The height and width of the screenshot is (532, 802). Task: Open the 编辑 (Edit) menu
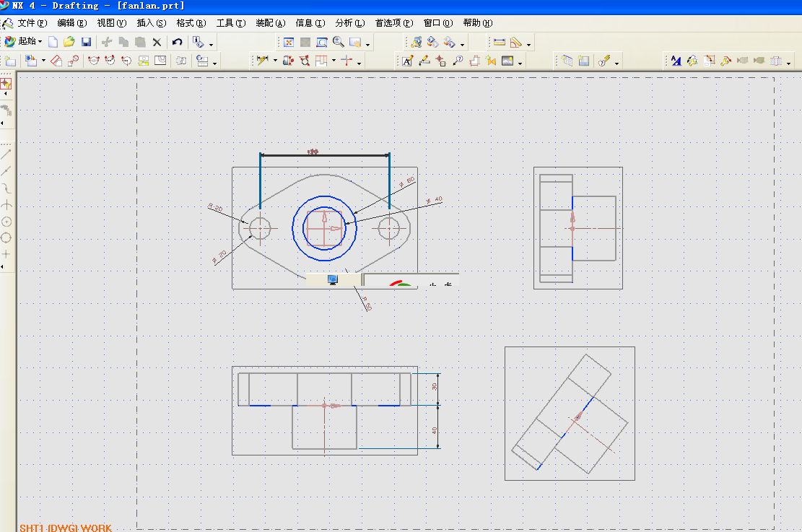[x=71, y=23]
